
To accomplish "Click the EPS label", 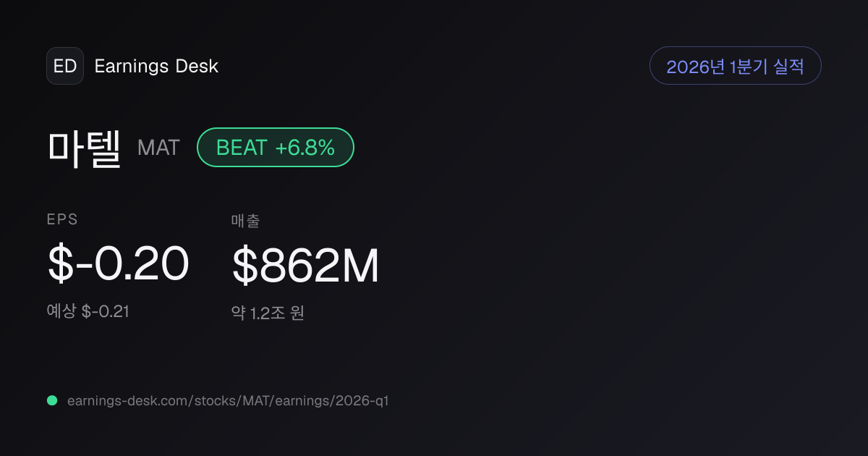I will [x=62, y=220].
